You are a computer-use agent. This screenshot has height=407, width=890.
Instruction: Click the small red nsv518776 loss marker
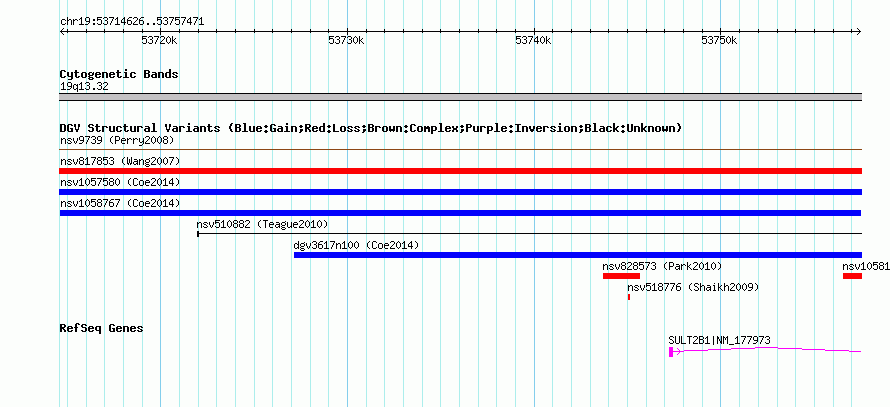tap(629, 297)
